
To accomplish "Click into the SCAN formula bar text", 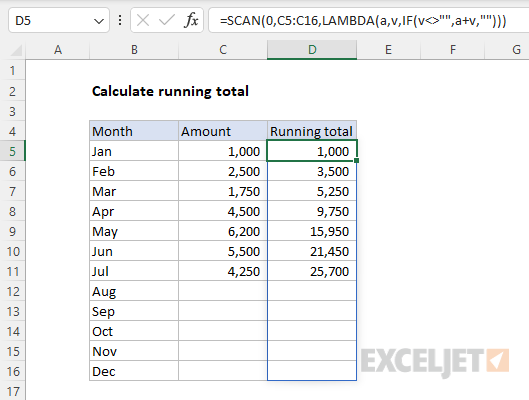I will pyautogui.click(x=363, y=21).
